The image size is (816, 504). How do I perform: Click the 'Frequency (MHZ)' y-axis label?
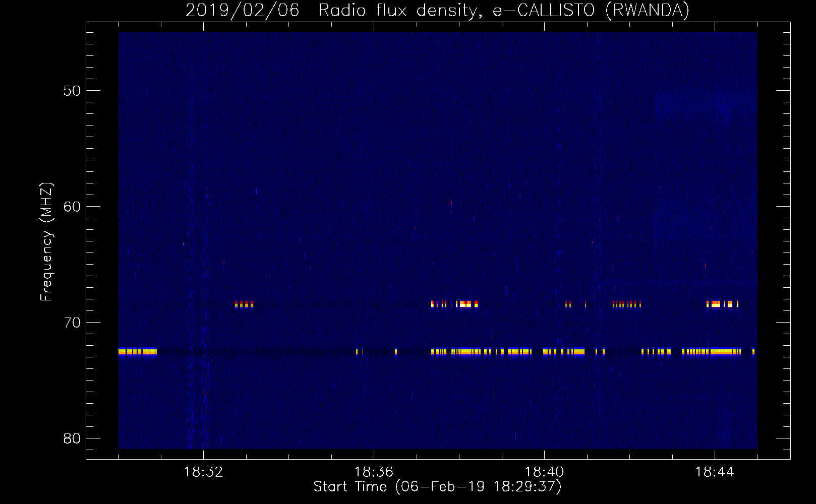point(46,242)
